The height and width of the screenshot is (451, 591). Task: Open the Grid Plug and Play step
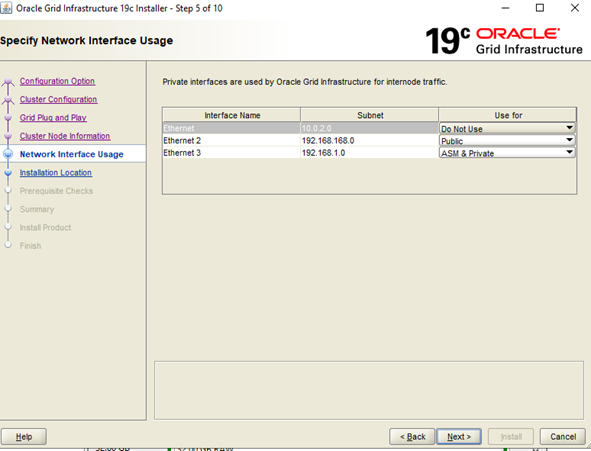(53, 118)
